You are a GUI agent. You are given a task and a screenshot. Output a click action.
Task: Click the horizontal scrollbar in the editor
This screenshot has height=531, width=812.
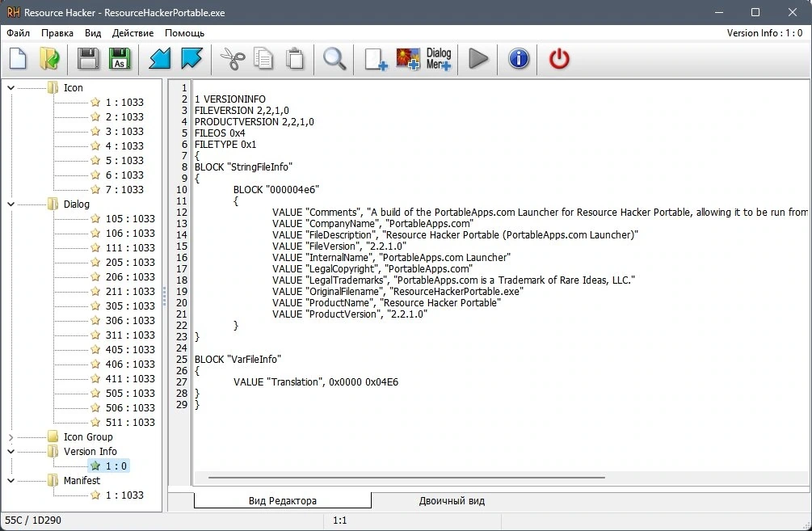(406, 477)
